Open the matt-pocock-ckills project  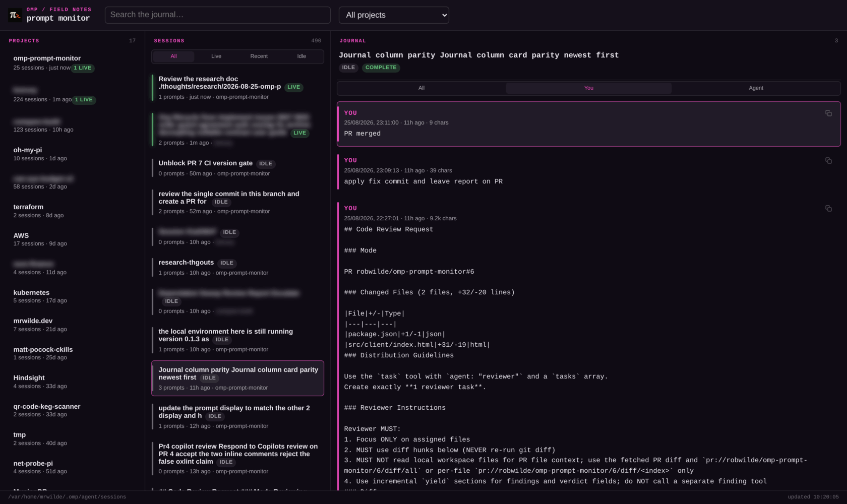[x=73, y=353]
